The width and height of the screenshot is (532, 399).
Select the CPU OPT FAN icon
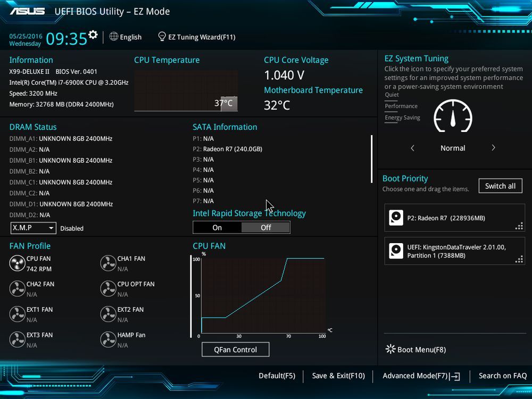[x=108, y=289]
